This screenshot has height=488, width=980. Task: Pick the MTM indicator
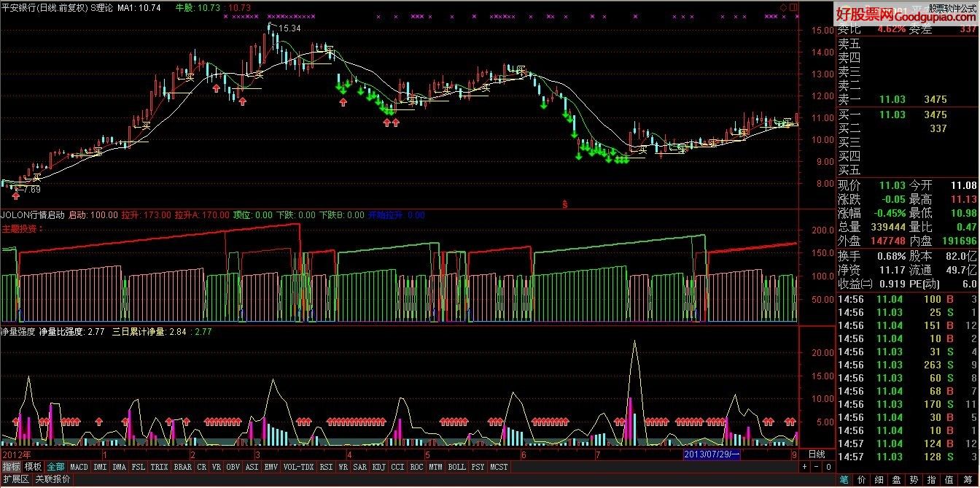(436, 466)
